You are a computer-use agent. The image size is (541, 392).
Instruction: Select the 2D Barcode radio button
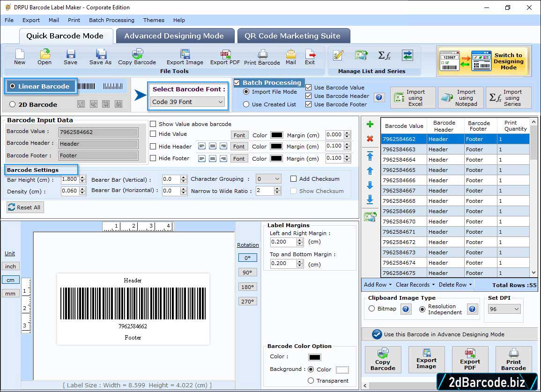coord(13,104)
